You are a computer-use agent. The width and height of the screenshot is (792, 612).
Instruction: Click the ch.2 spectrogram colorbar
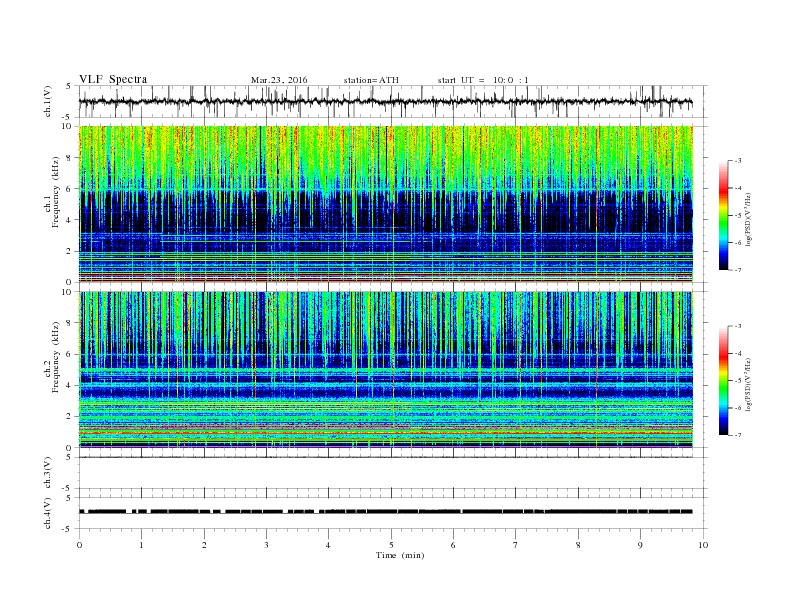click(x=724, y=381)
